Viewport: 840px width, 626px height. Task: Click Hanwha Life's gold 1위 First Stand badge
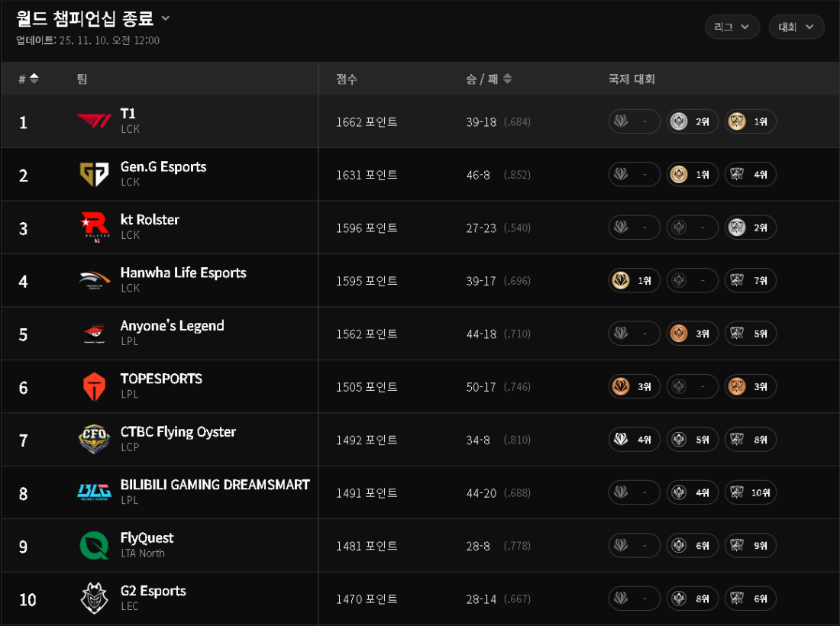tap(634, 281)
